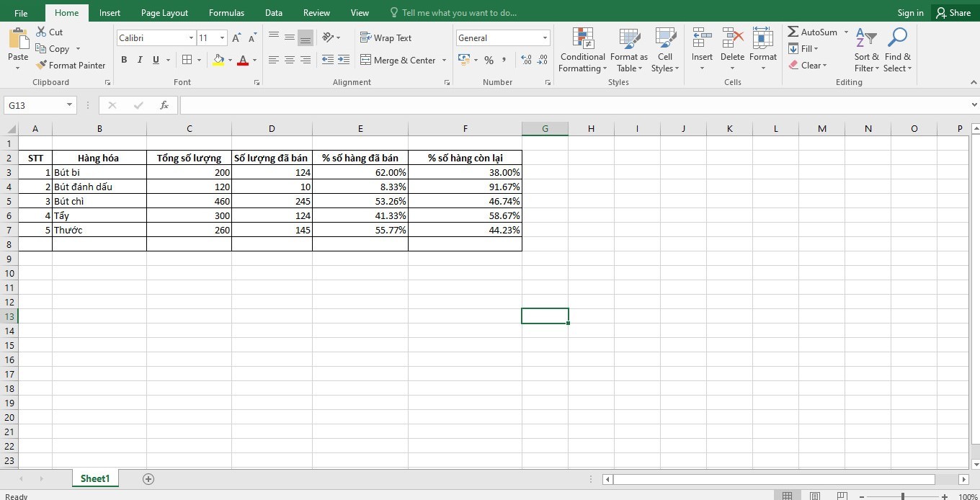Click the Format Painter brush icon
Screen dimensions: 980x500
(42, 65)
